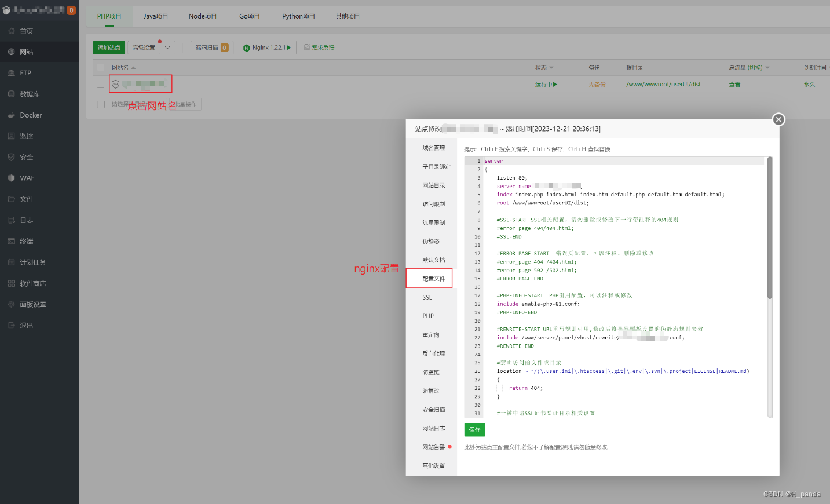Switch to the Python项目 tab

click(299, 16)
